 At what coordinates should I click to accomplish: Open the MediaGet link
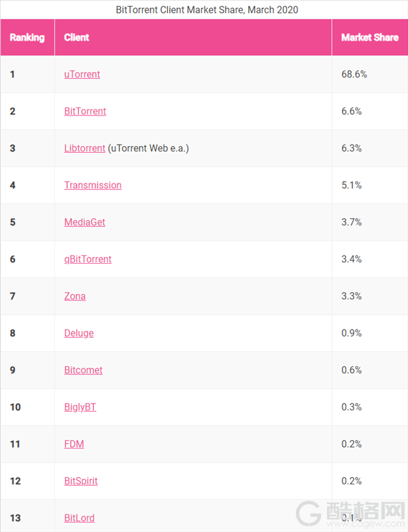pos(84,222)
